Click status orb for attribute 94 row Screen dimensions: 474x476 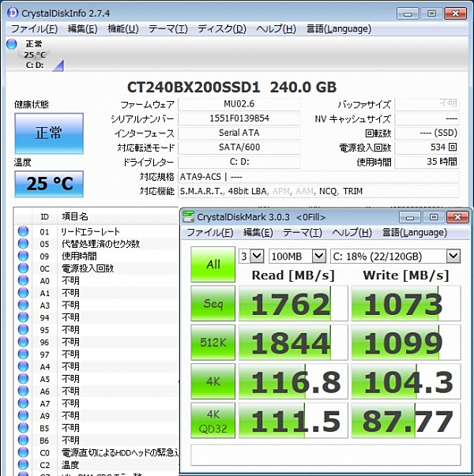23,317
